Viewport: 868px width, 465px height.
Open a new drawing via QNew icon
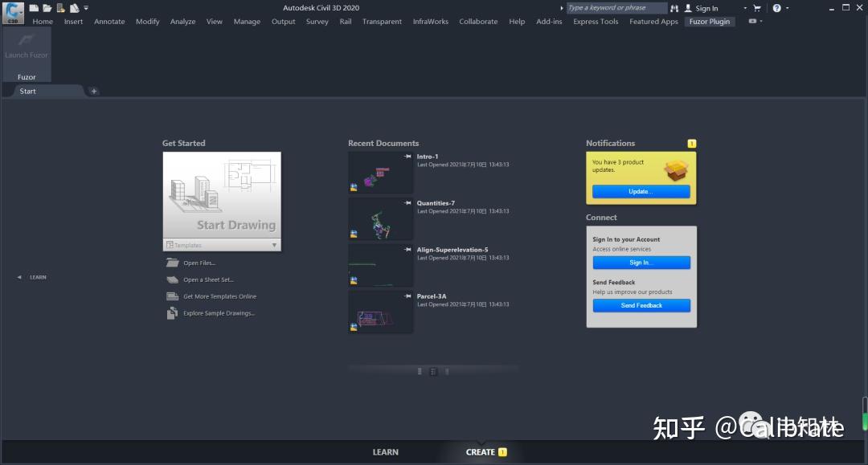[x=34, y=7]
